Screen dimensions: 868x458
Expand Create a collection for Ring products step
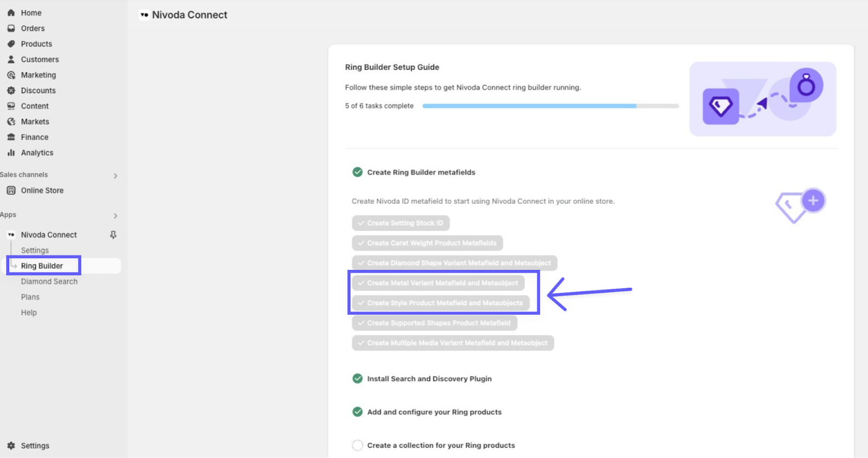click(441, 446)
